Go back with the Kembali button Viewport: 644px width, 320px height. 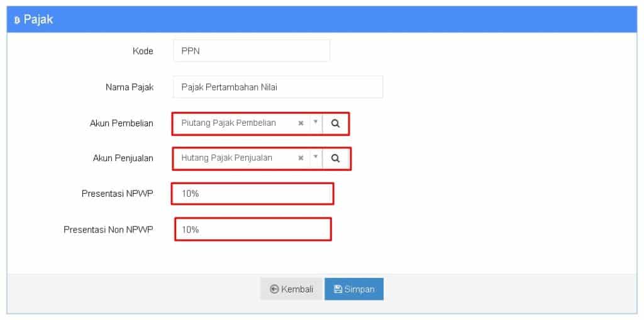pyautogui.click(x=292, y=289)
